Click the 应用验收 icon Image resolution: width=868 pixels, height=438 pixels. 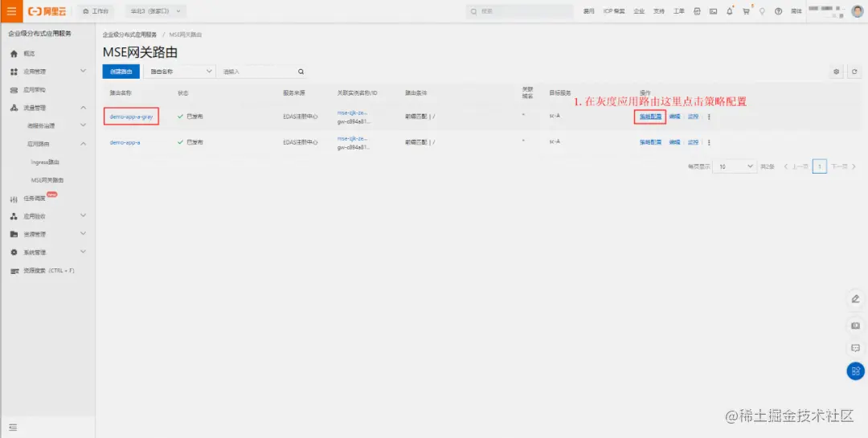click(14, 216)
